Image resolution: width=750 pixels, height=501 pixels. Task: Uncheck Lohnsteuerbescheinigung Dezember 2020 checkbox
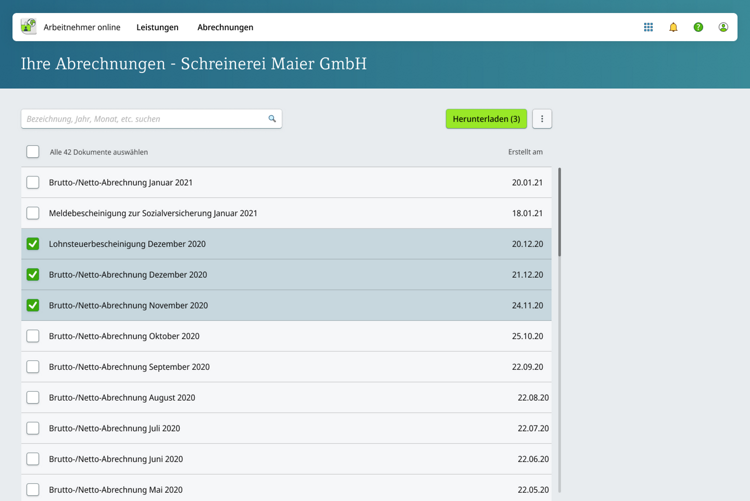pyautogui.click(x=33, y=244)
